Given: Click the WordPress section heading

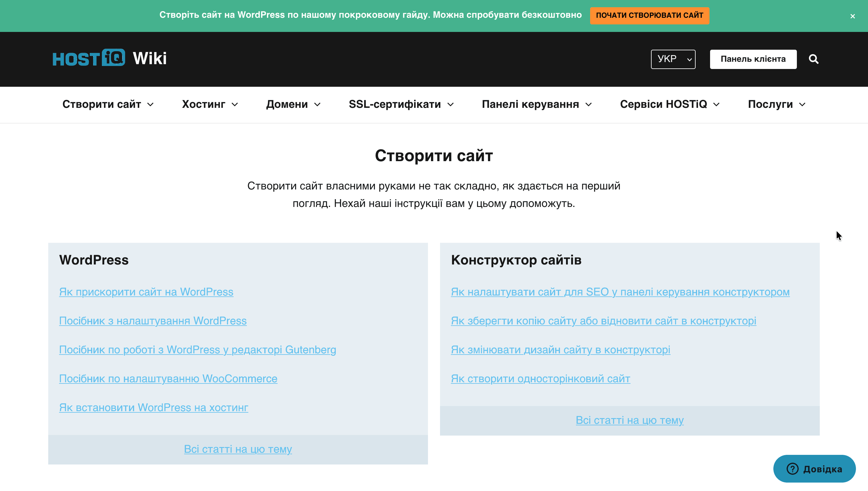Looking at the screenshot, I should (94, 260).
